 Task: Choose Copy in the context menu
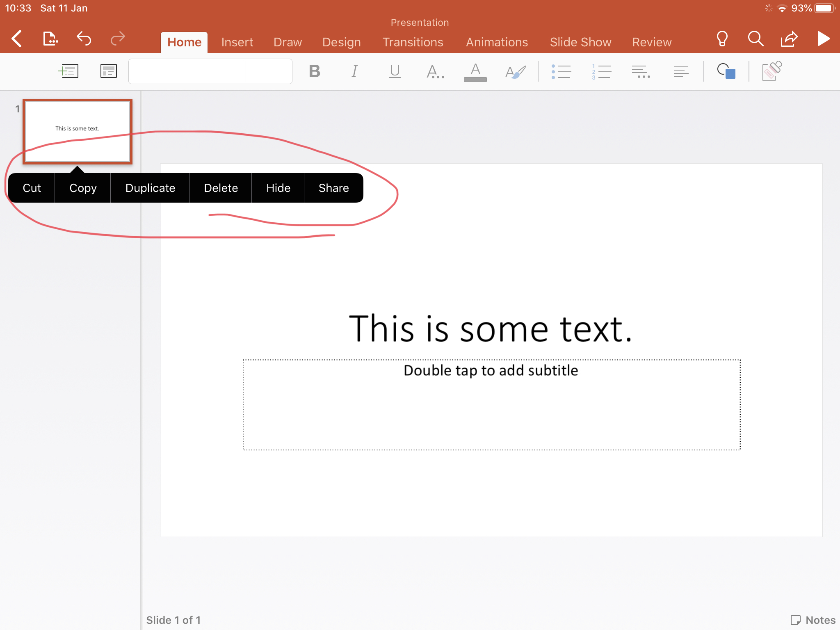click(83, 188)
